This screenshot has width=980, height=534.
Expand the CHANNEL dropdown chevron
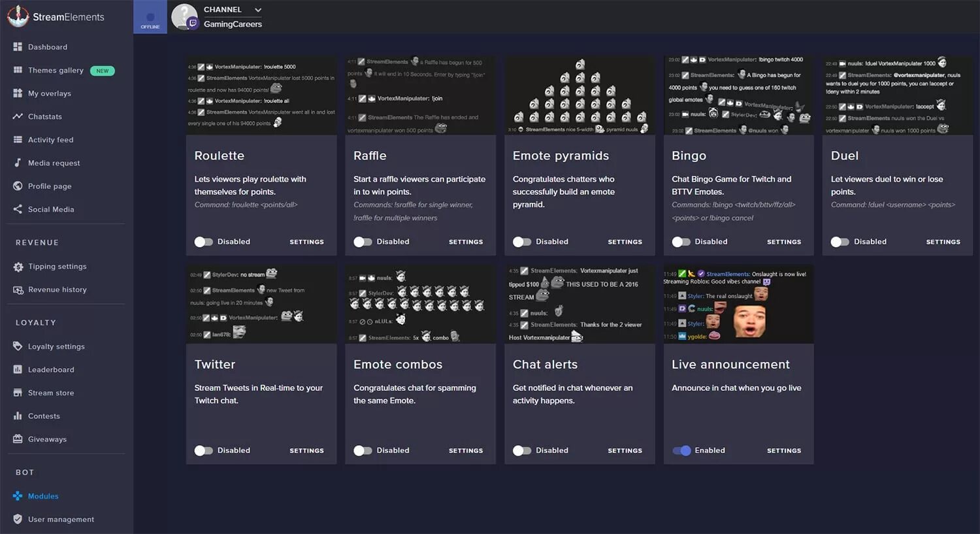pyautogui.click(x=258, y=10)
